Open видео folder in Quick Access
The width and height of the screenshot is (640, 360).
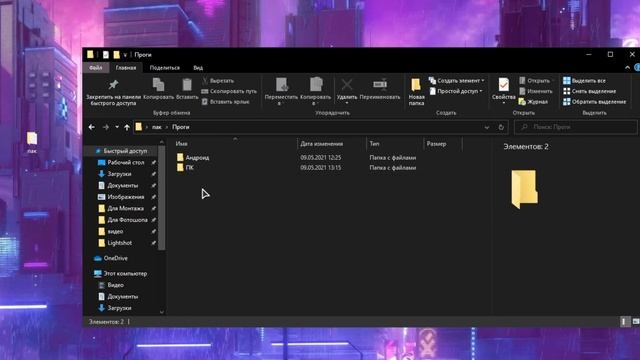111,231
